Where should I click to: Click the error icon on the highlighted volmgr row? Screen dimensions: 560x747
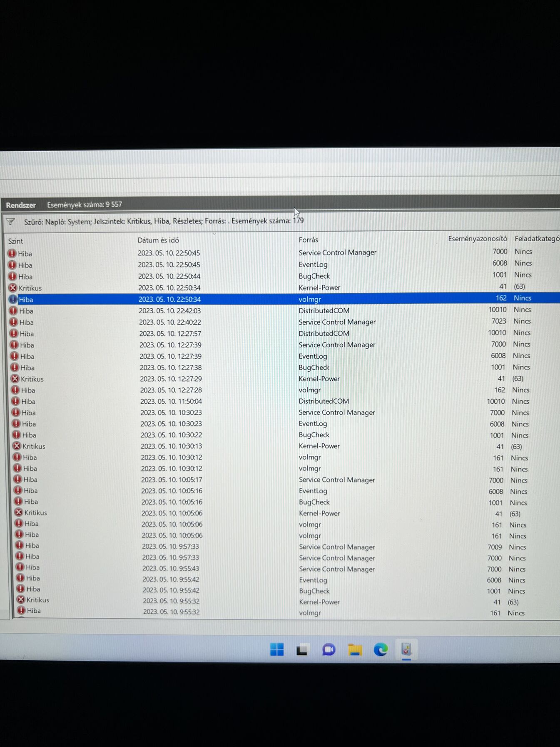tap(13, 299)
